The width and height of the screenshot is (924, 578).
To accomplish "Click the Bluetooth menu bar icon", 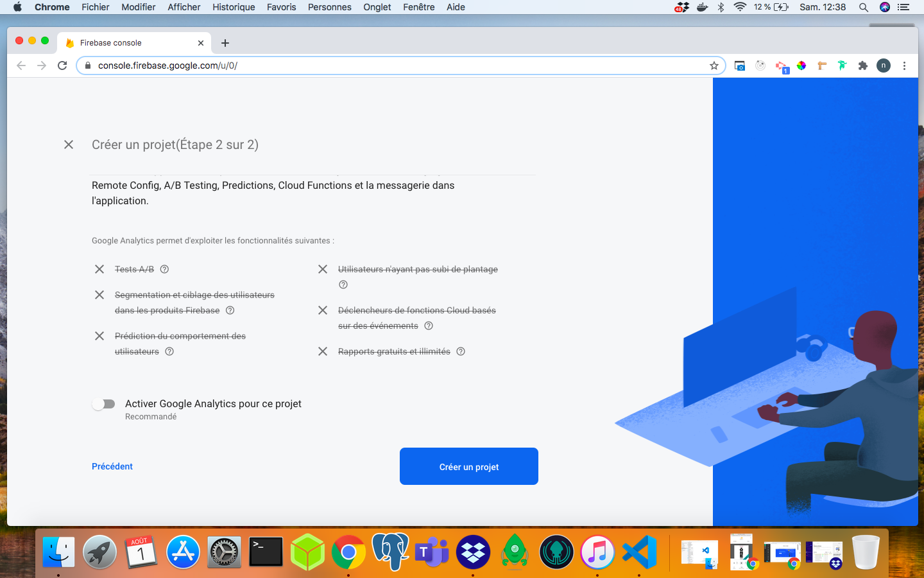I will click(x=721, y=7).
